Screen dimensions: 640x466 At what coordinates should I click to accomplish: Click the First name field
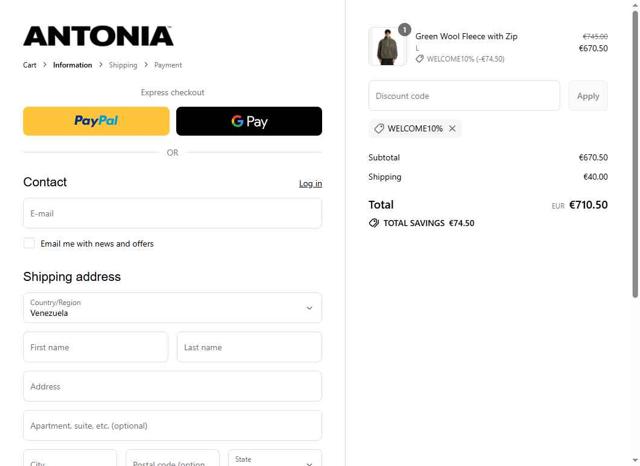tap(96, 347)
